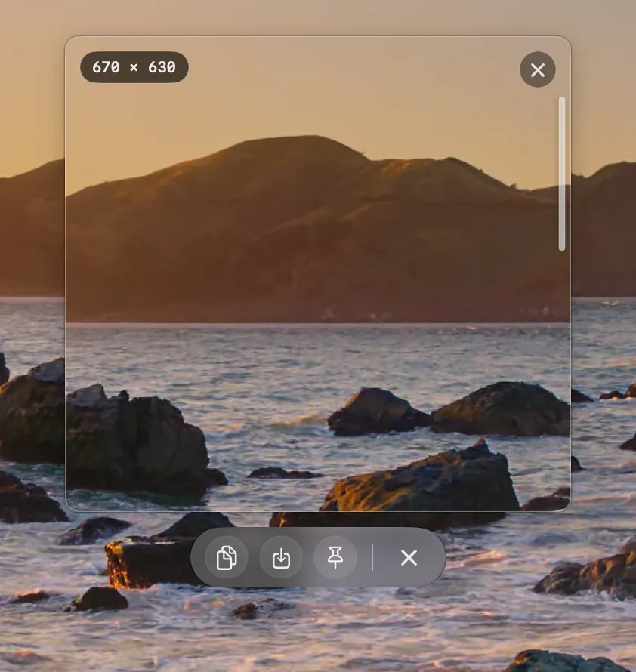Copy the captured screenshot to clipboard

point(227,557)
